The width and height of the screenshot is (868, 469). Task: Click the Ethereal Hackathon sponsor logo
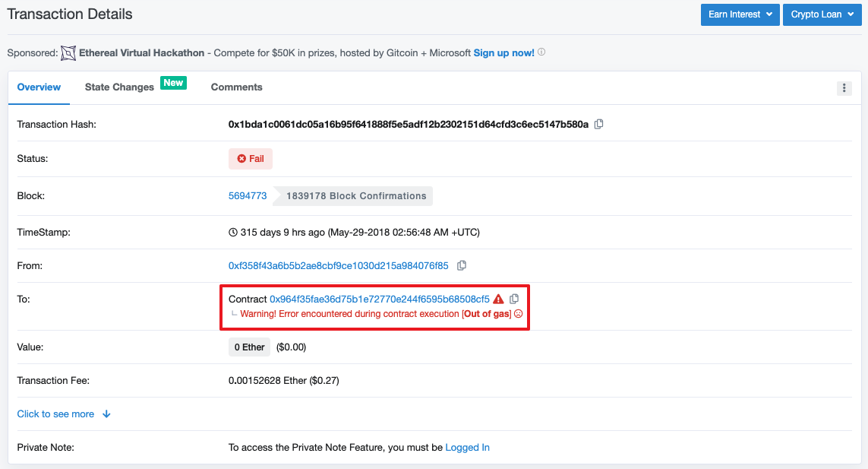click(68, 53)
